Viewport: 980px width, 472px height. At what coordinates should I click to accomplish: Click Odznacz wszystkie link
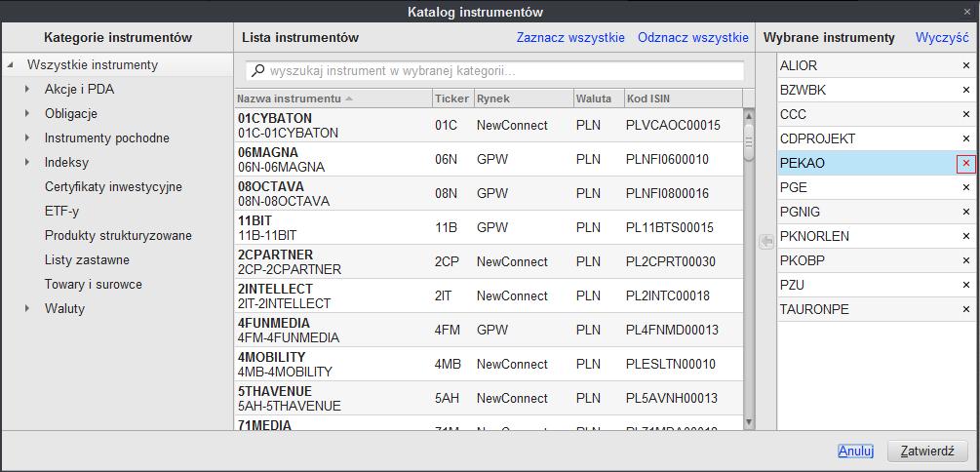click(x=693, y=37)
